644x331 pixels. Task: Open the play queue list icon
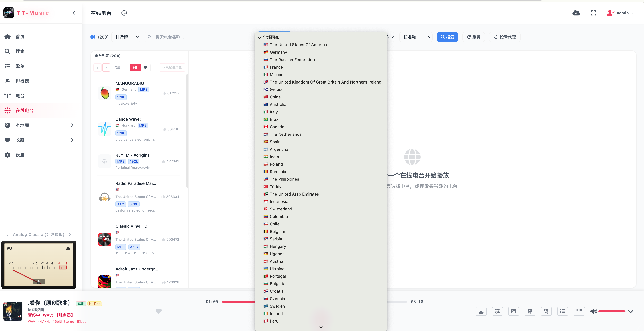click(562, 311)
